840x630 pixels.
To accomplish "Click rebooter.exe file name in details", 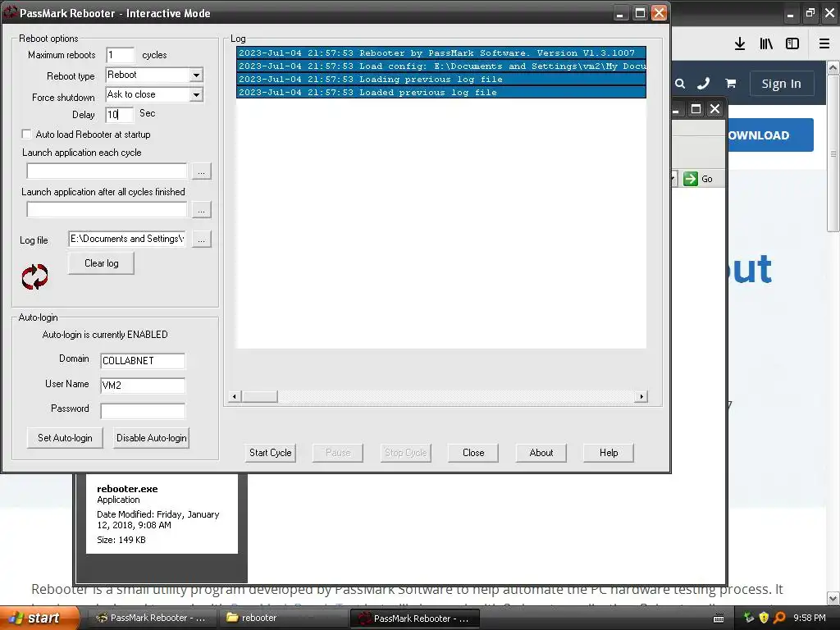I will tap(127, 489).
